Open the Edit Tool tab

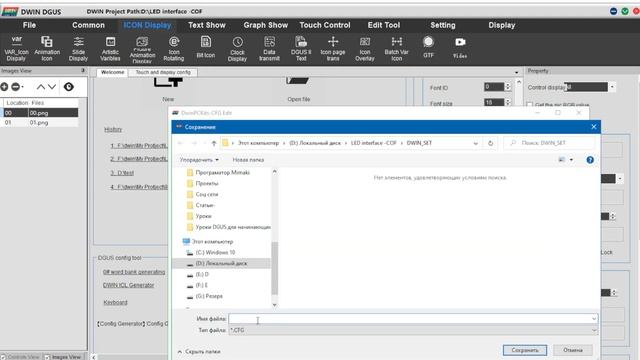tap(384, 25)
